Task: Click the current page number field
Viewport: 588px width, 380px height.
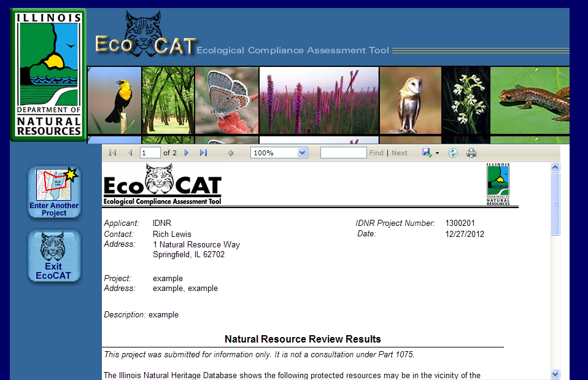Action: click(150, 153)
